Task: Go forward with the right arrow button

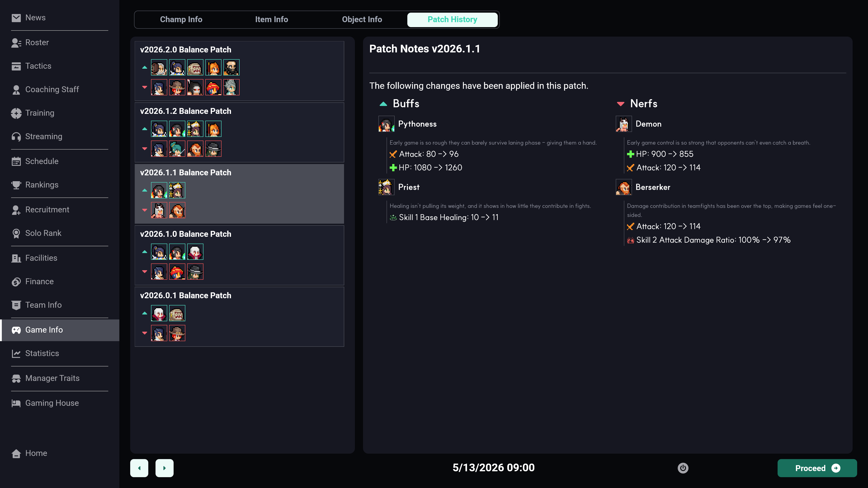Action: (x=164, y=468)
